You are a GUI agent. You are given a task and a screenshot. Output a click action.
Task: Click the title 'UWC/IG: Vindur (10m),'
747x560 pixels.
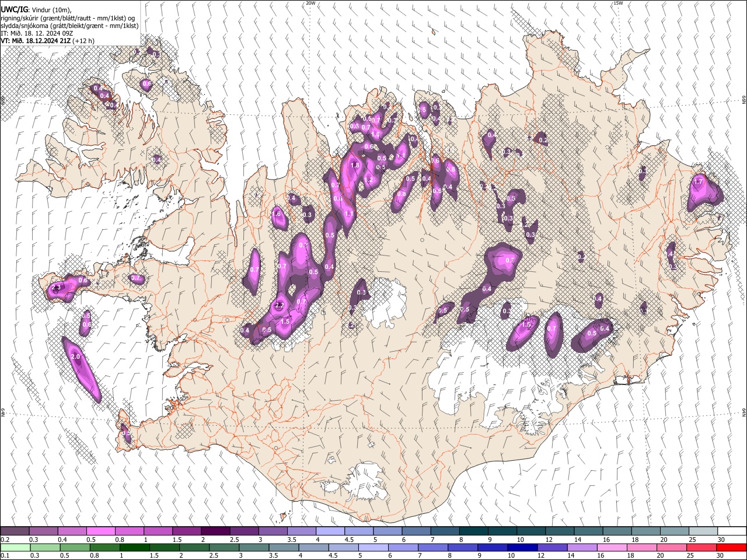coord(36,9)
